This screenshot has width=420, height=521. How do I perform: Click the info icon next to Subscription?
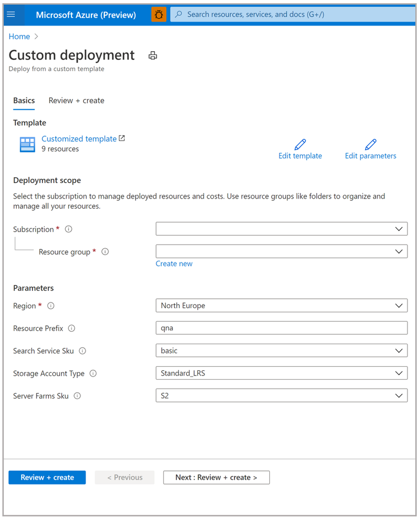coord(69,229)
